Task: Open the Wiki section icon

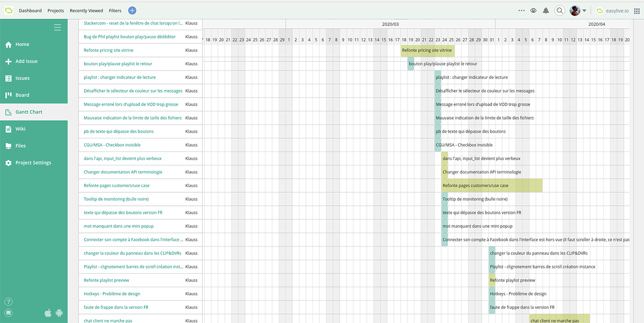Action: pyautogui.click(x=9, y=128)
